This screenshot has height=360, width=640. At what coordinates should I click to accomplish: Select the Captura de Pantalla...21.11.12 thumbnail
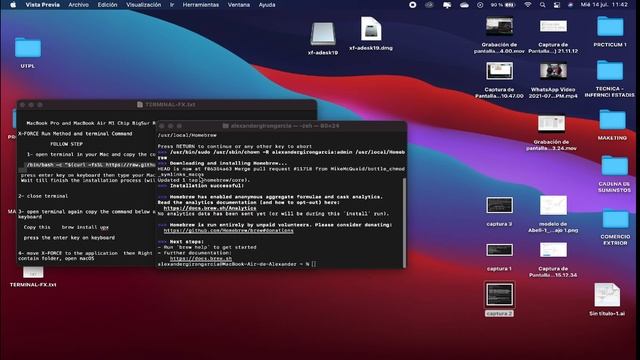553,27
